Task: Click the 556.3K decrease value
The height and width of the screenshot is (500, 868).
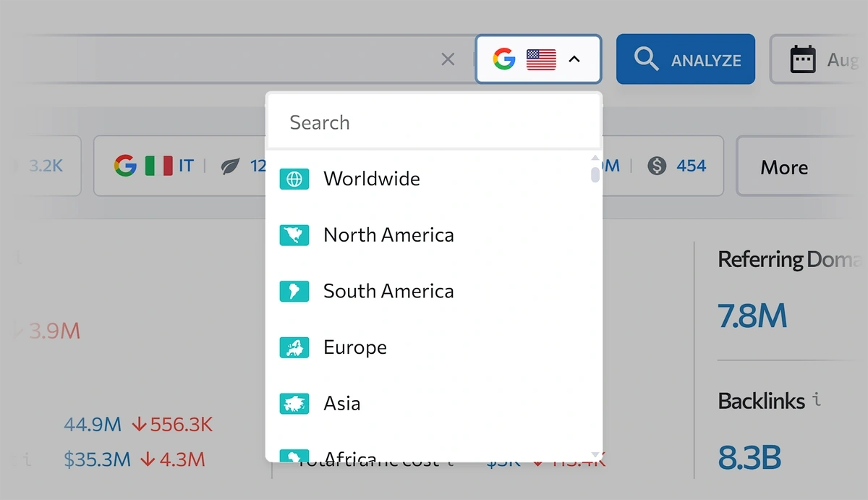Action: (172, 424)
